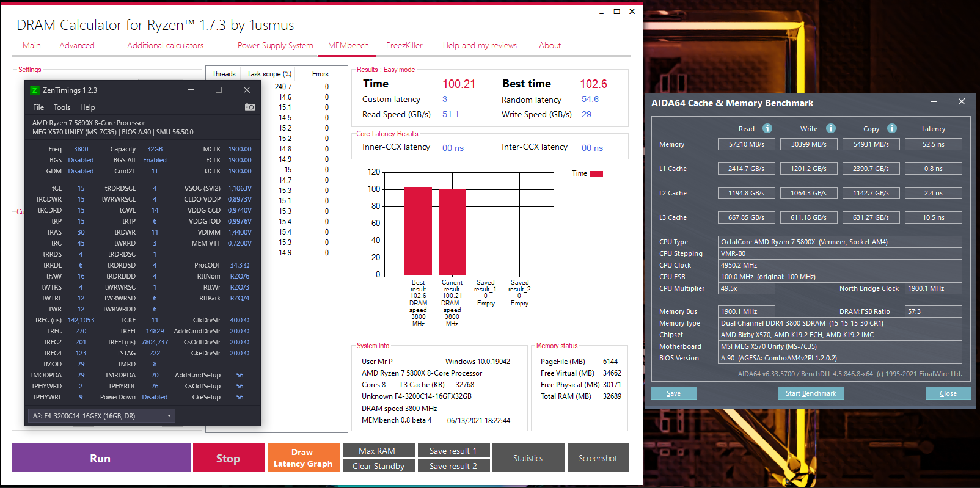Click the Best time value 102.6
Screen dimensions: 980x488
593,84
